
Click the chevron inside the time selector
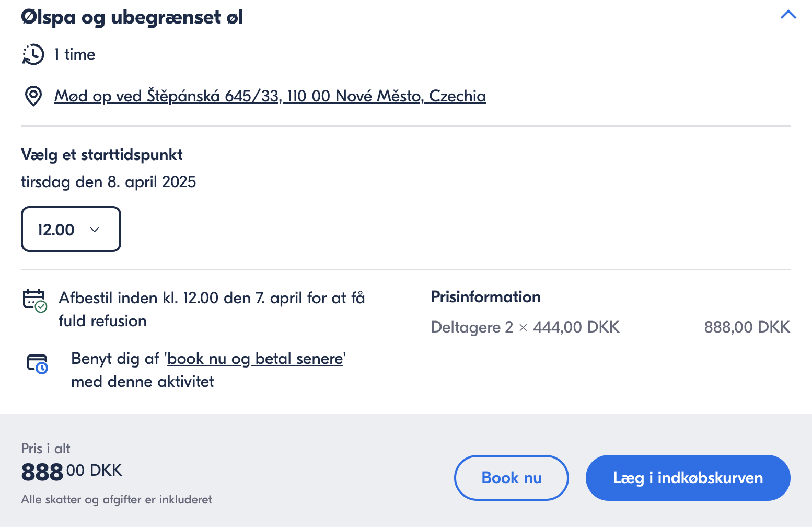coord(95,230)
